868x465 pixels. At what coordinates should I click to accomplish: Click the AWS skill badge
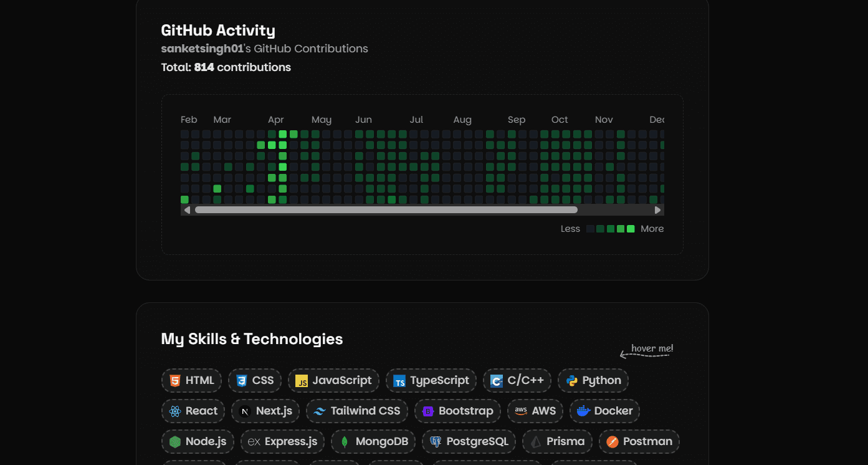535,411
